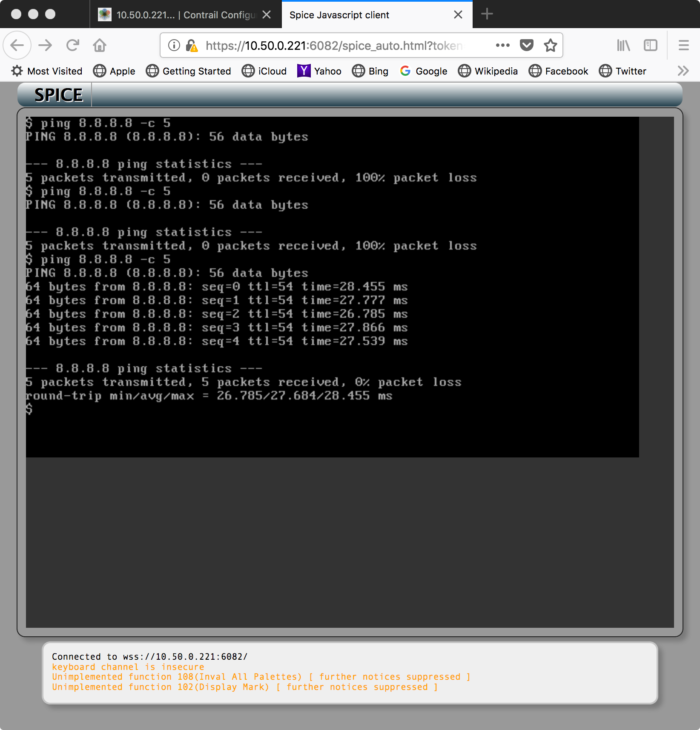Go to the Home page icon
Viewport: 700px width, 730px height.
(x=100, y=45)
